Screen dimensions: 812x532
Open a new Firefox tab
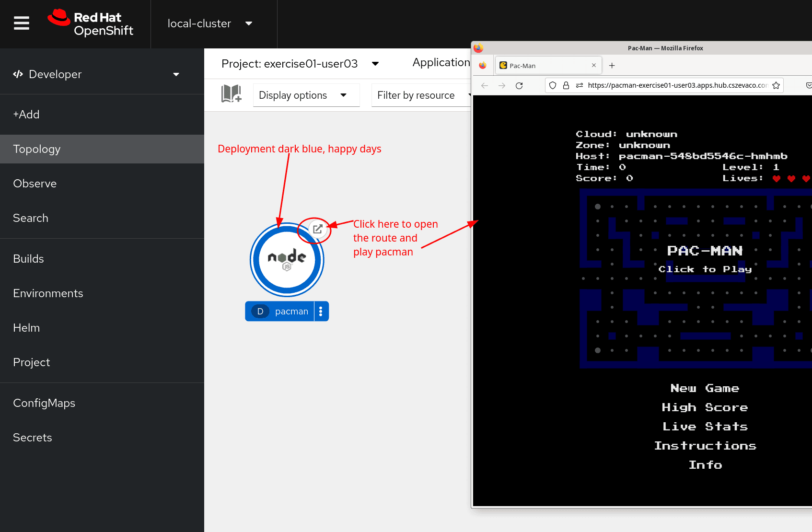pyautogui.click(x=612, y=65)
